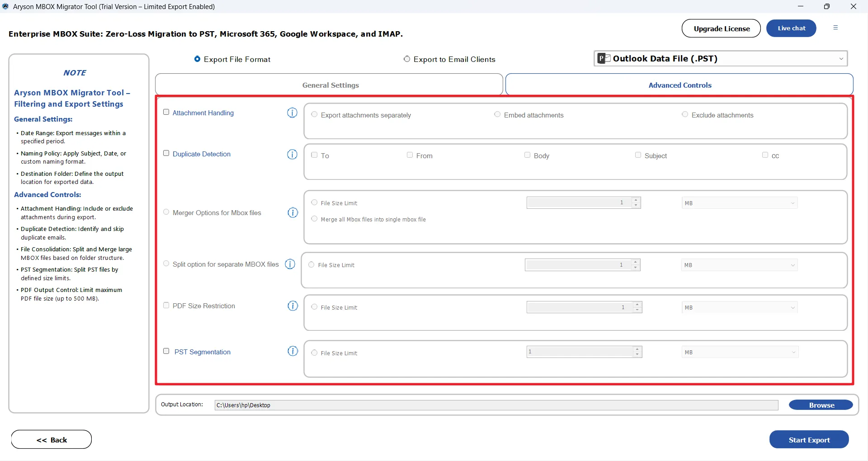868x461 pixels.
Task: Decrease Split option file size value
Action: pos(636,268)
